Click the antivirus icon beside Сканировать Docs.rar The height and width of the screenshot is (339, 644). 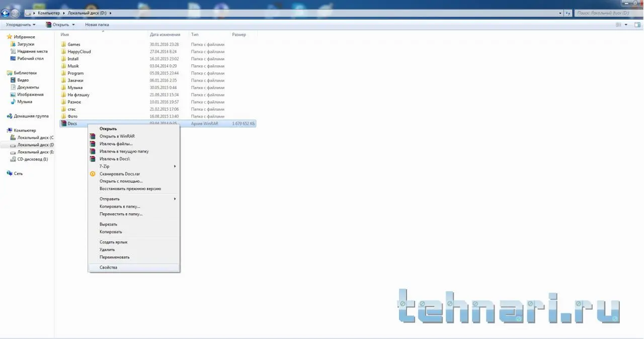[93, 174]
